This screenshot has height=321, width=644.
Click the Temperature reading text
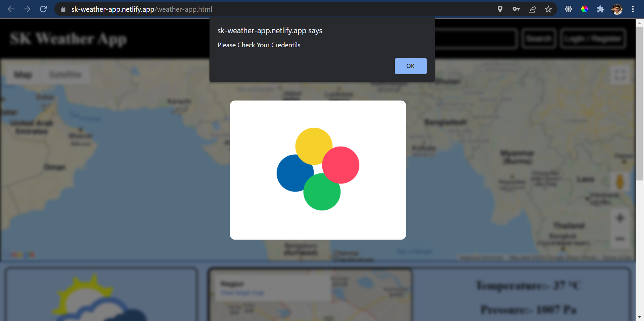tap(529, 286)
